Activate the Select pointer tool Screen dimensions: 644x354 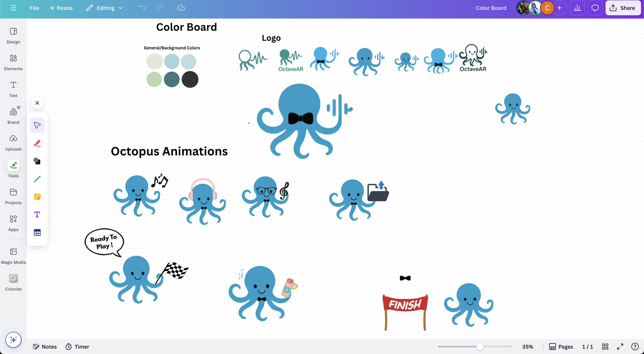pos(37,125)
